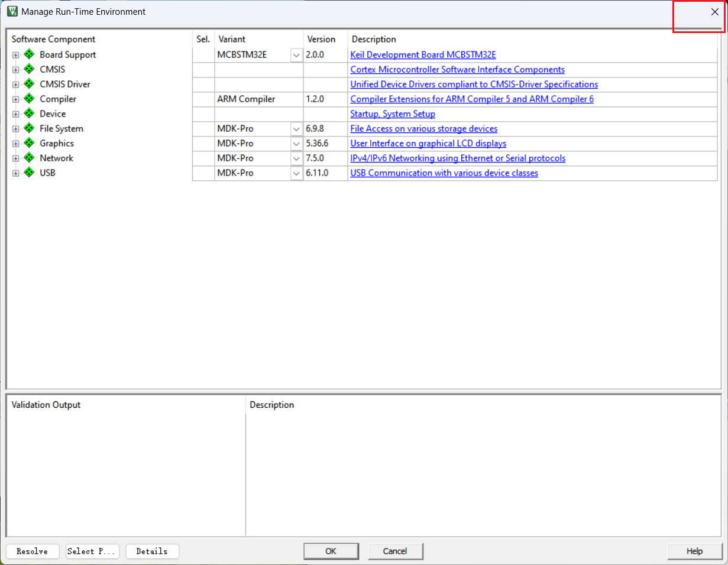The height and width of the screenshot is (565, 728).
Task: Click the ARM Compiler variant cell
Action: [259, 99]
